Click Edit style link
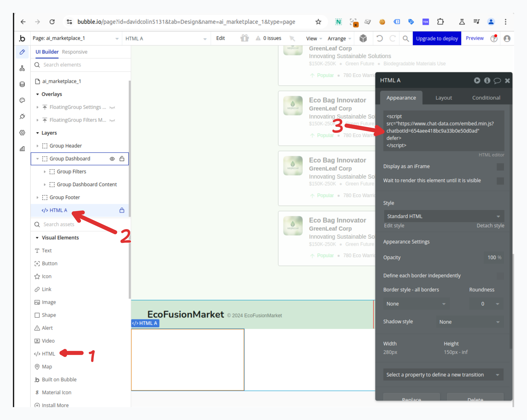This screenshot has width=527, height=420. tap(394, 226)
